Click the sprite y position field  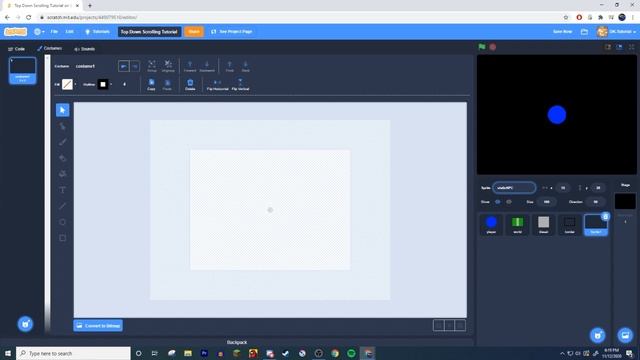pos(598,188)
